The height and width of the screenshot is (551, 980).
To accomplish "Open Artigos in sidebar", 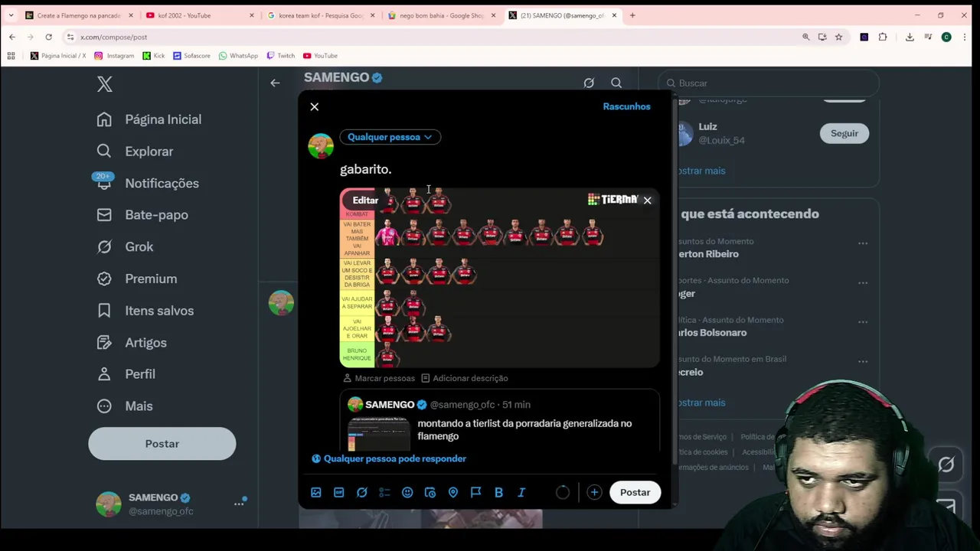I will 132,342.
